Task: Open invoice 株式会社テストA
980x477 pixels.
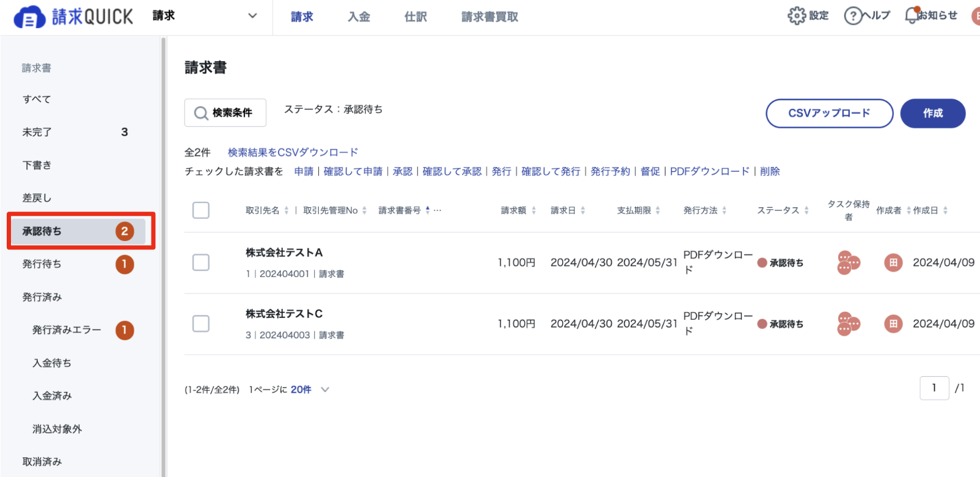Action: (x=284, y=253)
